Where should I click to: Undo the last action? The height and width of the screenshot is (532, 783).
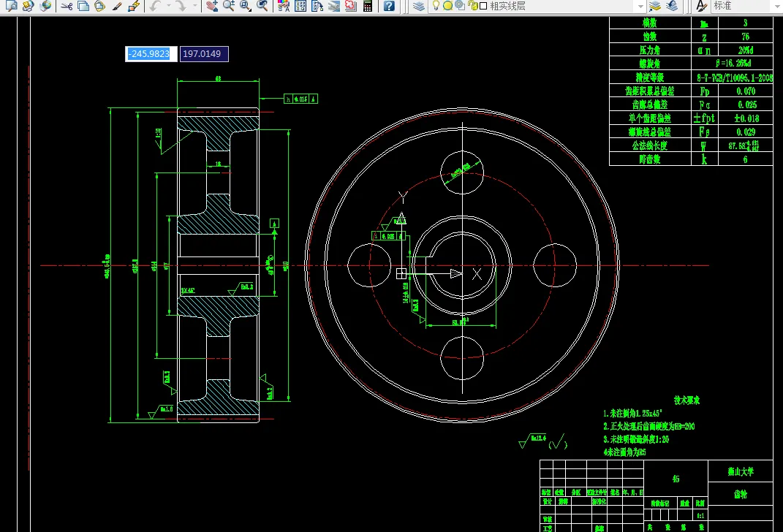(155, 6)
